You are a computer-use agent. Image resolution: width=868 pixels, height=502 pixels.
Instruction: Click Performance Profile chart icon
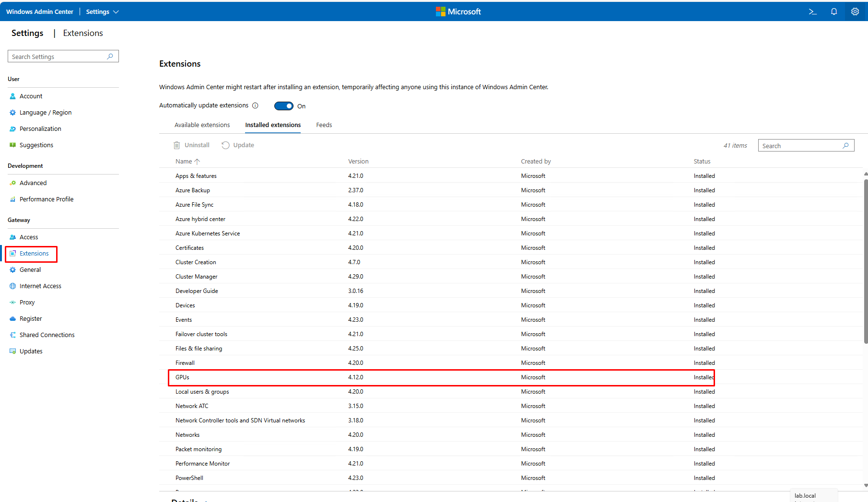13,199
